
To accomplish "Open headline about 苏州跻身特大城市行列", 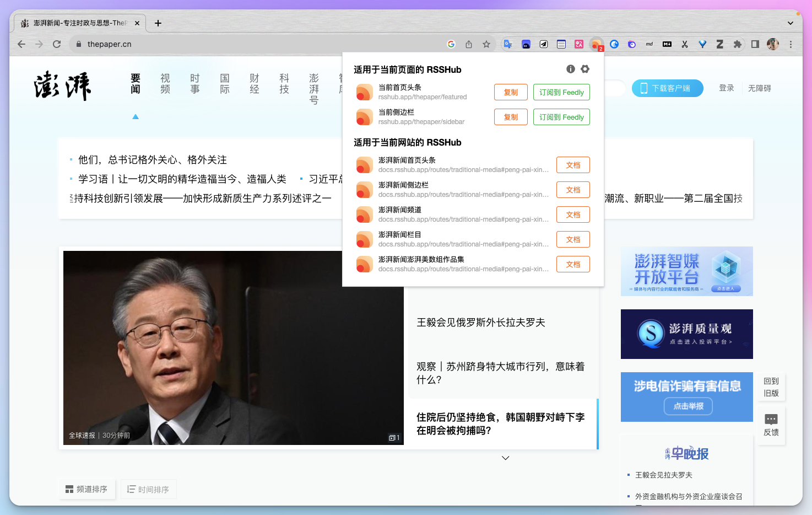I will click(500, 373).
